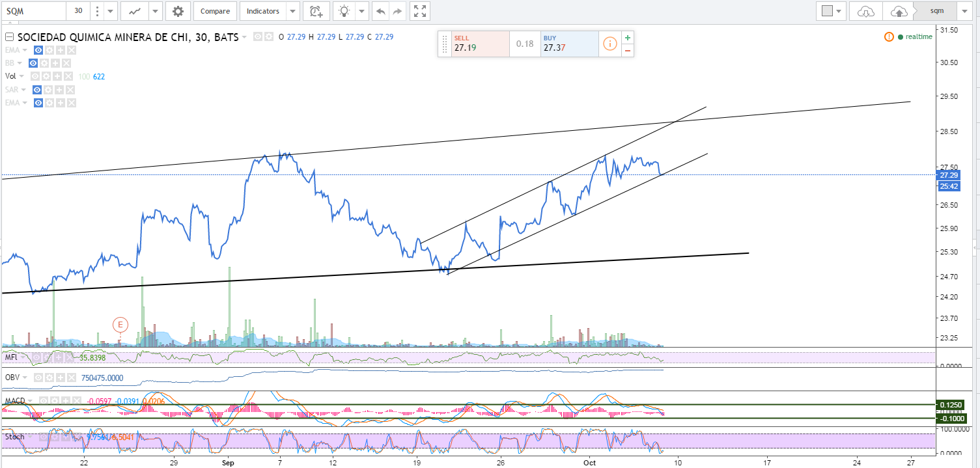This screenshot has width=980, height=468.
Task: Select the line chart style icon
Action: (135, 11)
